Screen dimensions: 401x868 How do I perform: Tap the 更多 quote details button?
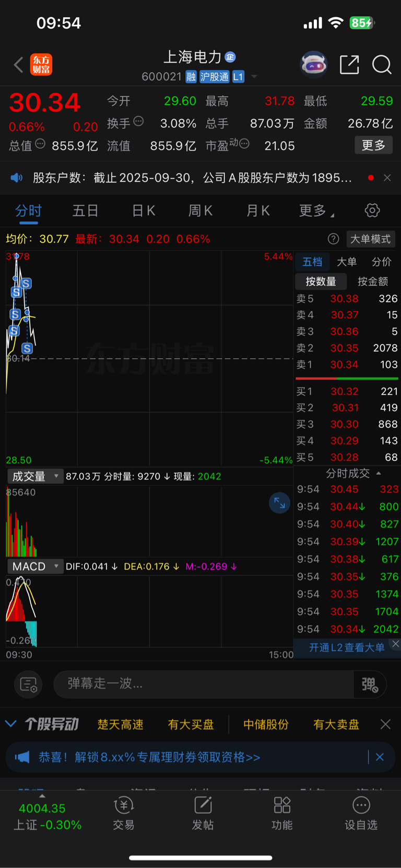(x=374, y=145)
